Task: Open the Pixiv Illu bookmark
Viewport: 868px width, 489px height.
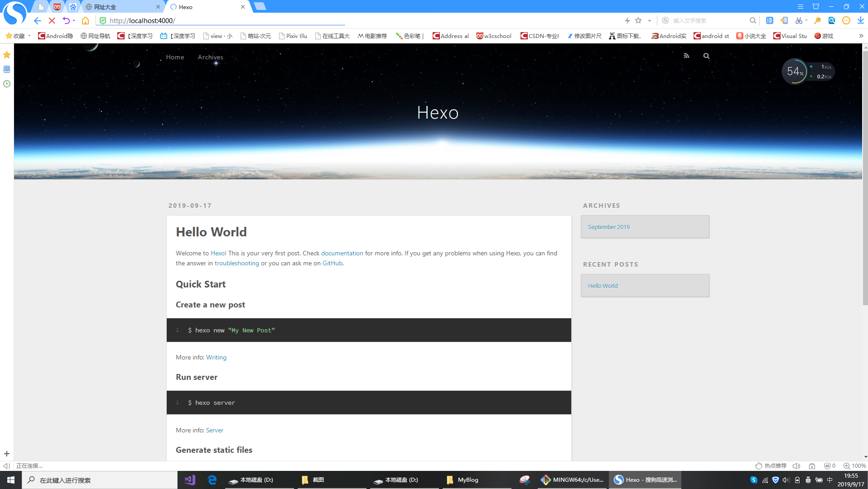Action: (293, 36)
